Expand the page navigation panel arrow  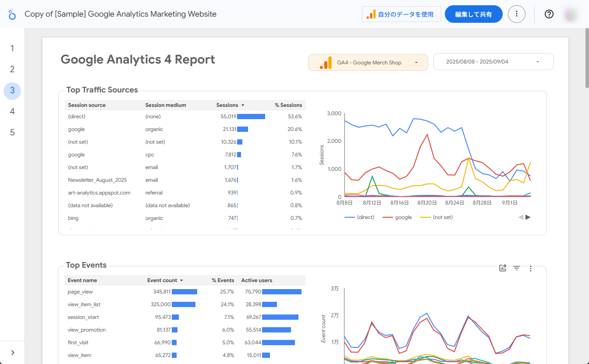pos(12,353)
